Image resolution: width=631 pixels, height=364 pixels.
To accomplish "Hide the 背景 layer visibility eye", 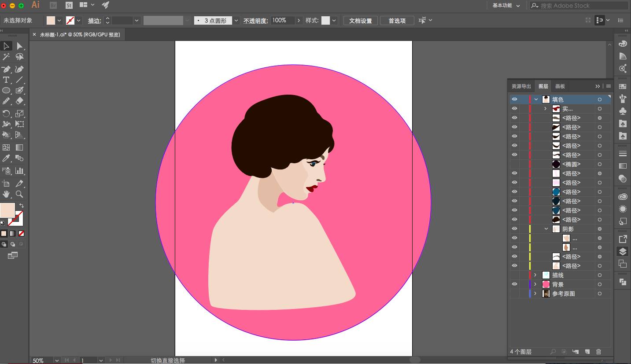I will click(514, 284).
